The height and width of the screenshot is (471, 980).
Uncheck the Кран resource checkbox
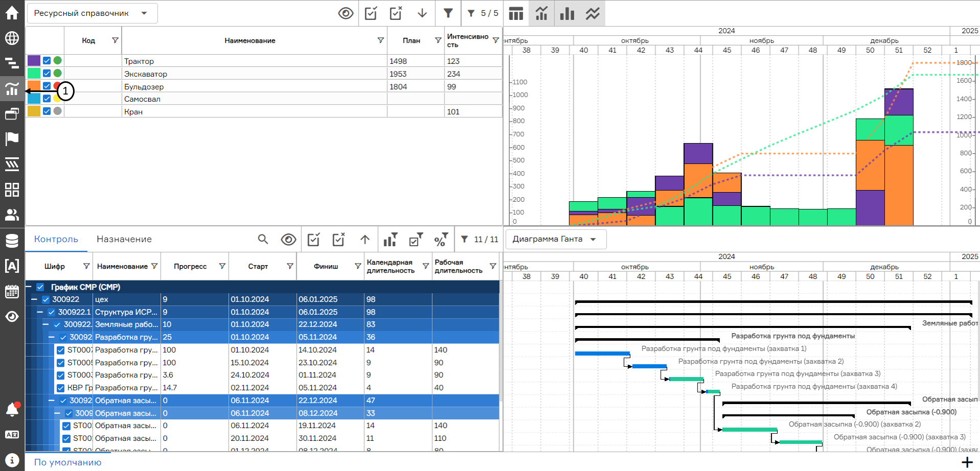click(x=46, y=111)
